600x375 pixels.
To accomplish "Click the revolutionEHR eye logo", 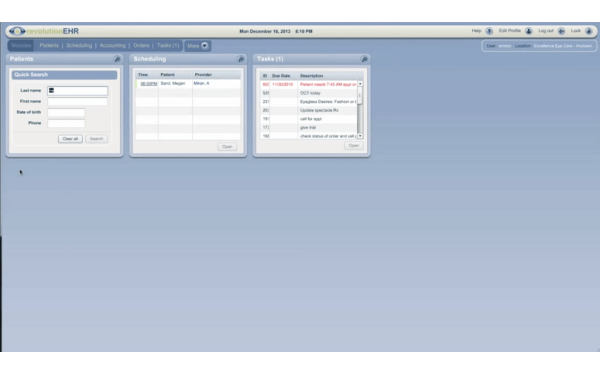I will coord(17,31).
